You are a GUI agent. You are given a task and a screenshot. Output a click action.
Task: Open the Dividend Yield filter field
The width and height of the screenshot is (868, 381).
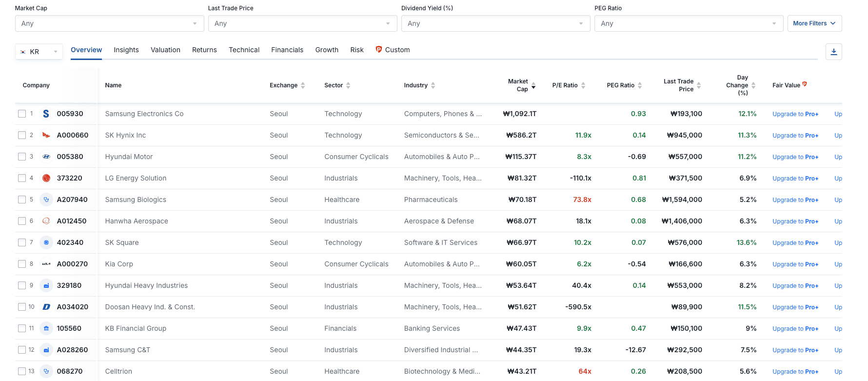pos(495,23)
